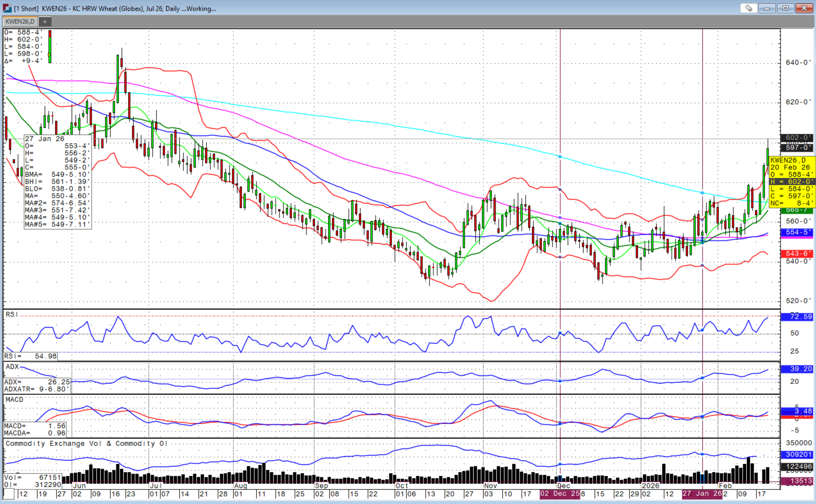Viewport: 816px width, 504px height.
Task: Click the CQG app logo icon
Action: [7, 8]
